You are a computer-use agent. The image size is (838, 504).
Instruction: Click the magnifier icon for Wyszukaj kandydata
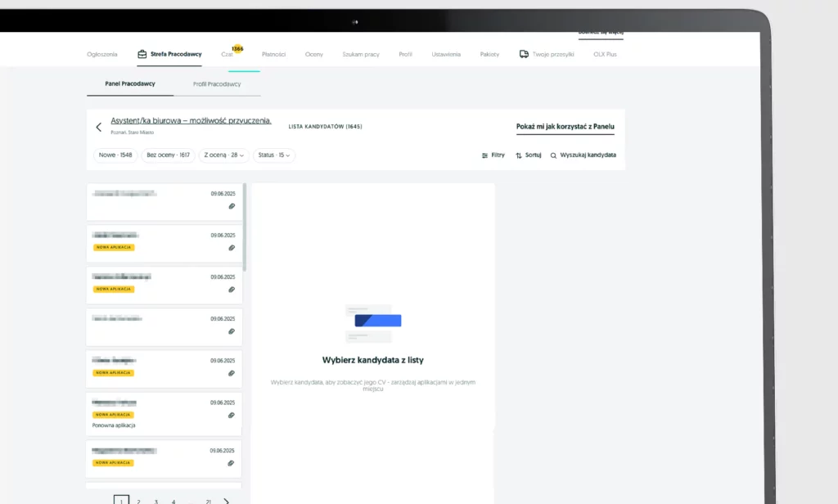point(553,155)
